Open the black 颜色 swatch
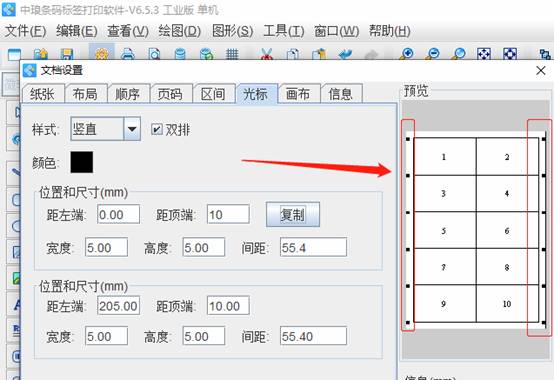This screenshot has width=554, height=380. tap(82, 162)
